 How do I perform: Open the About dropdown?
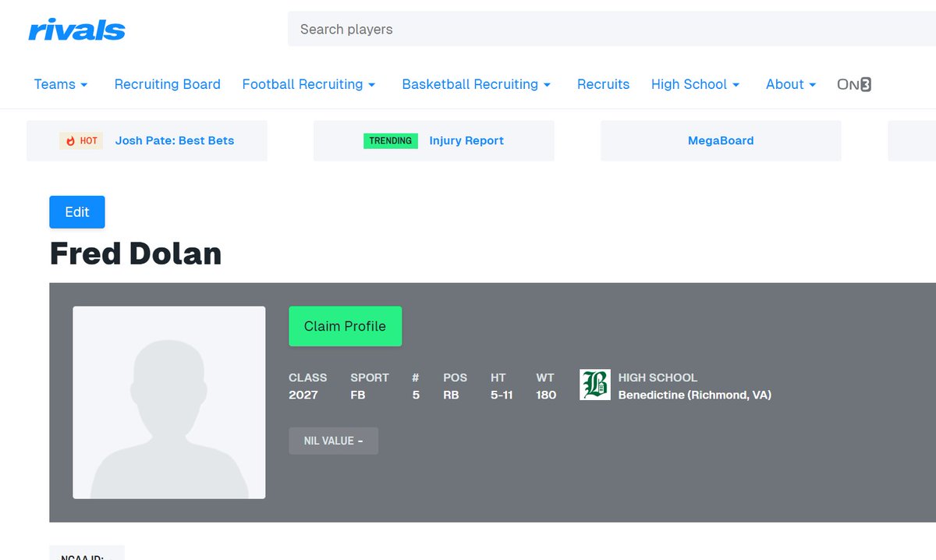(790, 84)
